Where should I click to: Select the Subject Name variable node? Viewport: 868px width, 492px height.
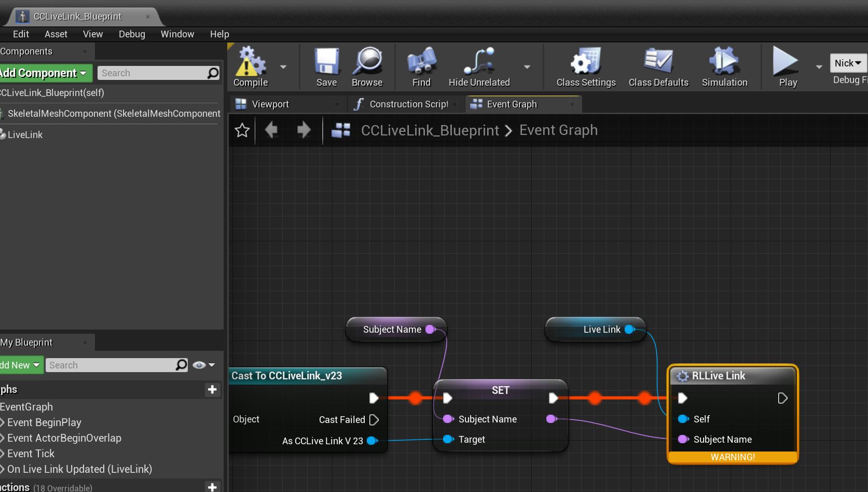[396, 330]
